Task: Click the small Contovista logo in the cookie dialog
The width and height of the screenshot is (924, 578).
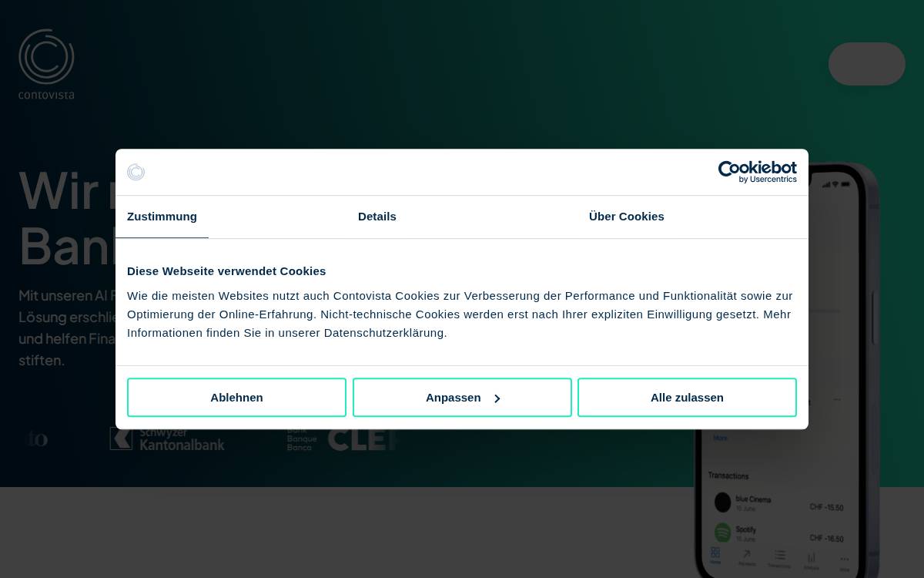Action: coord(136,172)
